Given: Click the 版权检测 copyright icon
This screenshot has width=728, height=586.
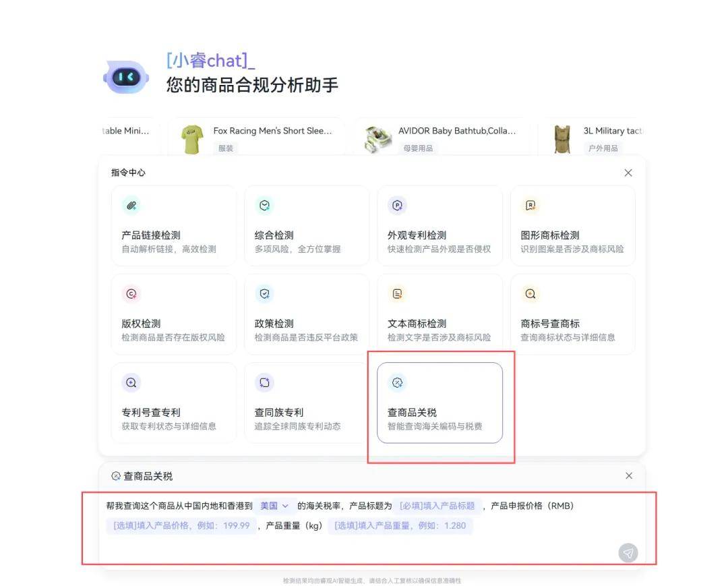Looking at the screenshot, I should pyautogui.click(x=131, y=294).
